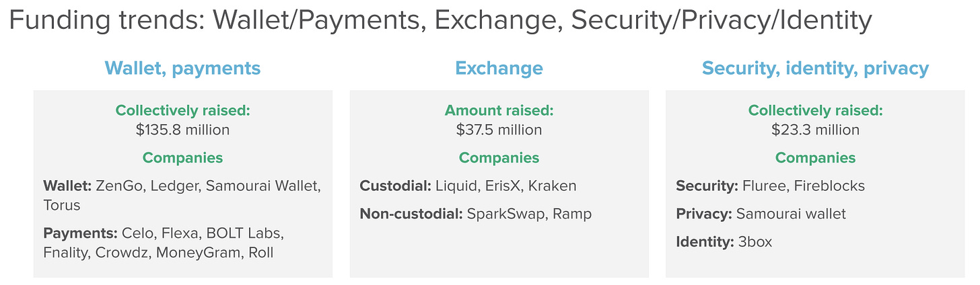Click the main Funding trends title
The image size is (980, 285).
441,22
